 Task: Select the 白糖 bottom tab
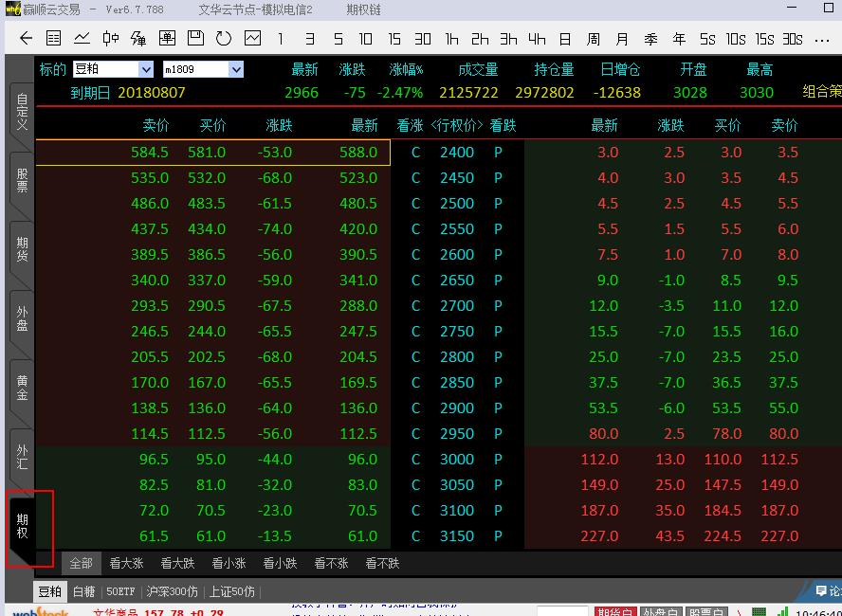point(84,591)
